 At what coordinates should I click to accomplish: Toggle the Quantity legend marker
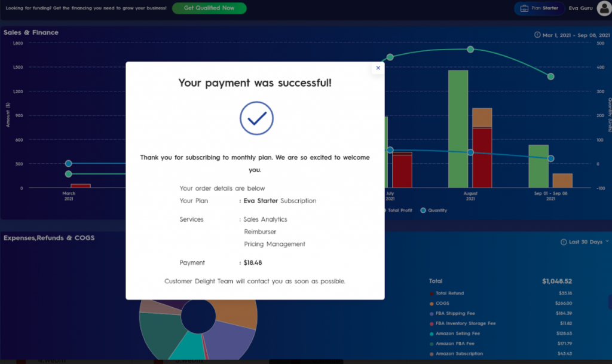click(423, 210)
